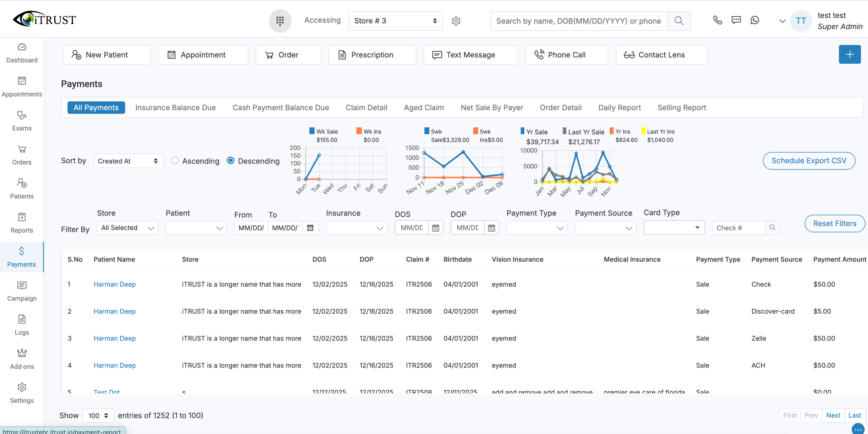
Task: Expand the Store # 3 selector
Action: (395, 21)
